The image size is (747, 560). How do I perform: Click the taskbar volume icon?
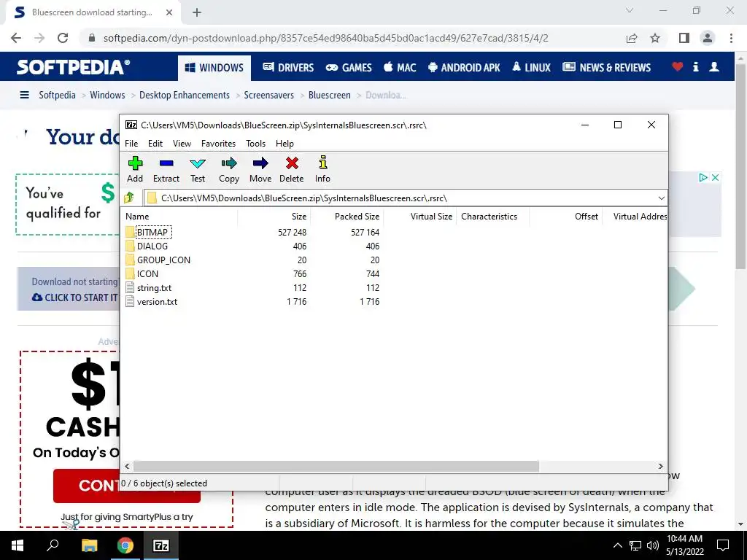tap(652, 545)
